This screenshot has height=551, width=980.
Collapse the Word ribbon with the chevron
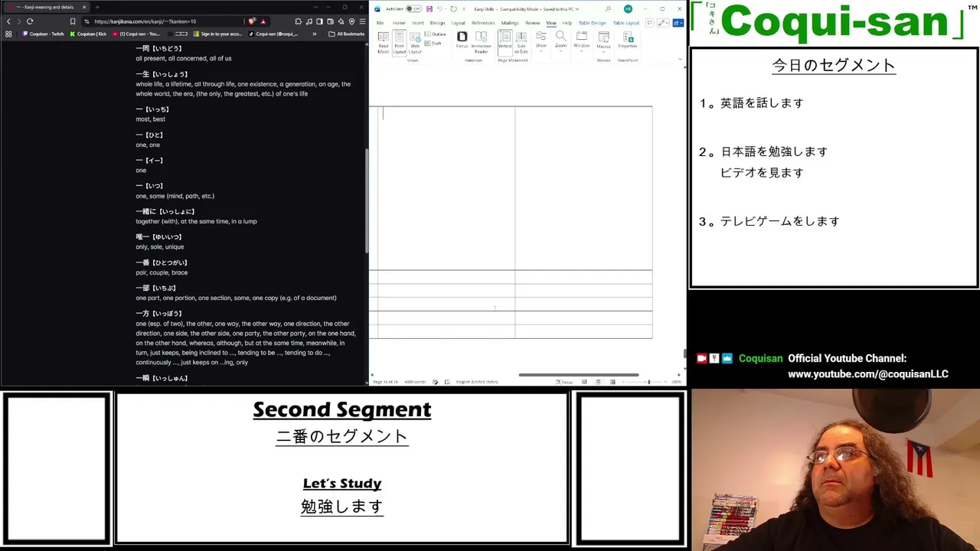[x=681, y=59]
